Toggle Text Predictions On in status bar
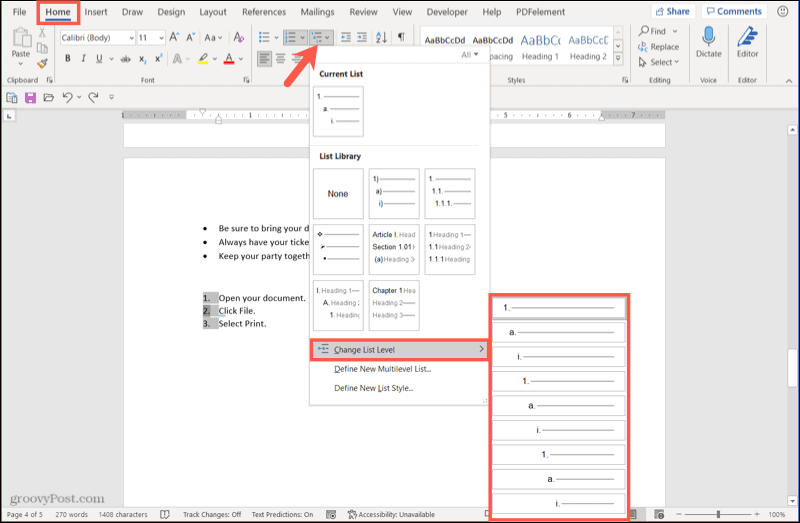 [282, 514]
